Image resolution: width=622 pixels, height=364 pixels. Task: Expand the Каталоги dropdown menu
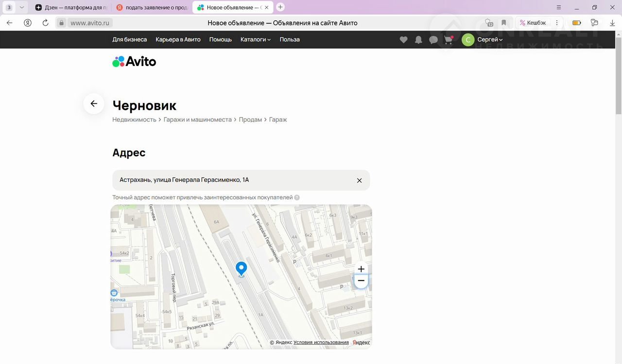click(255, 40)
